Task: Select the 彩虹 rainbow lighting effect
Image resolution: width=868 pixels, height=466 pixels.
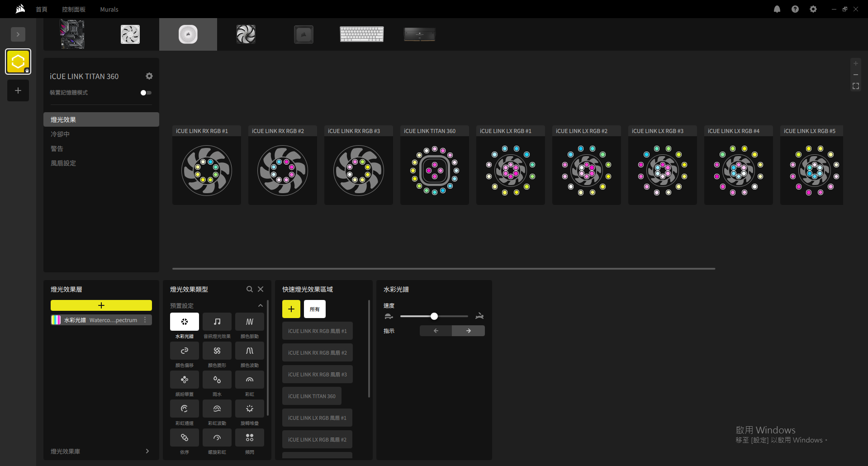Action: (x=249, y=380)
